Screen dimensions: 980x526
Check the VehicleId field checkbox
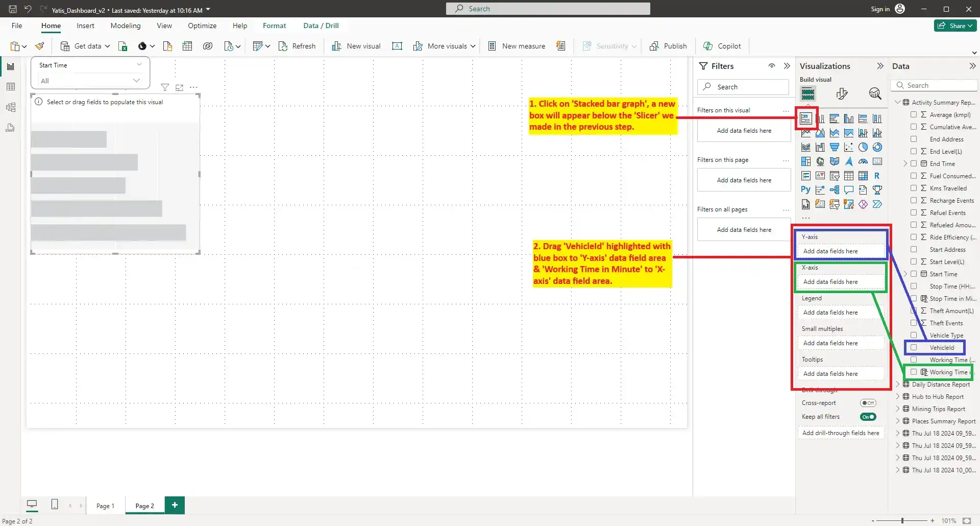(x=914, y=348)
